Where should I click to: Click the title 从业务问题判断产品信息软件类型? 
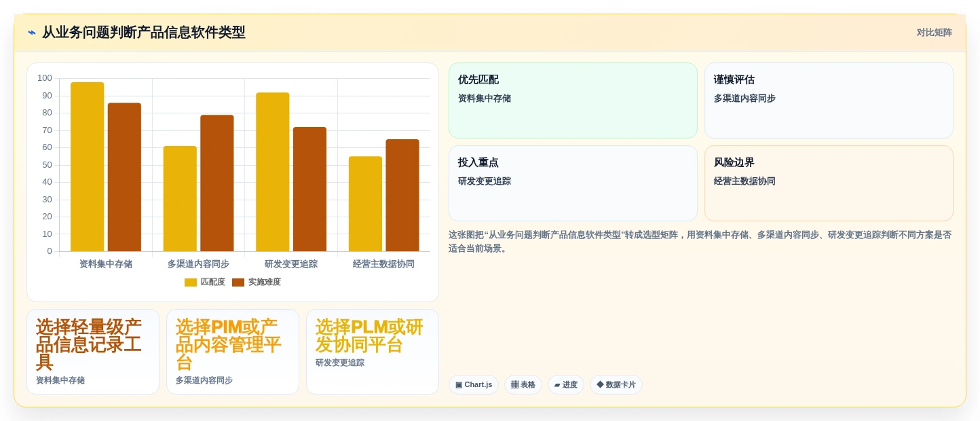coord(144,33)
